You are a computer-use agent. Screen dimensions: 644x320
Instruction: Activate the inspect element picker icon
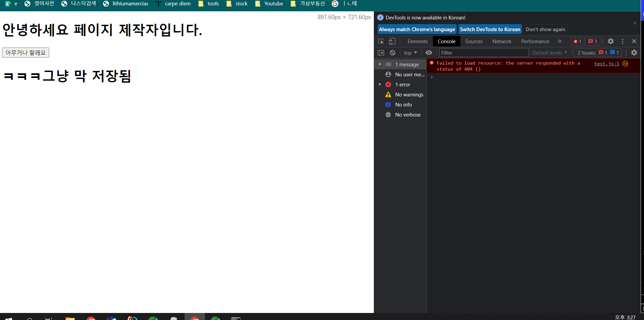click(x=381, y=42)
